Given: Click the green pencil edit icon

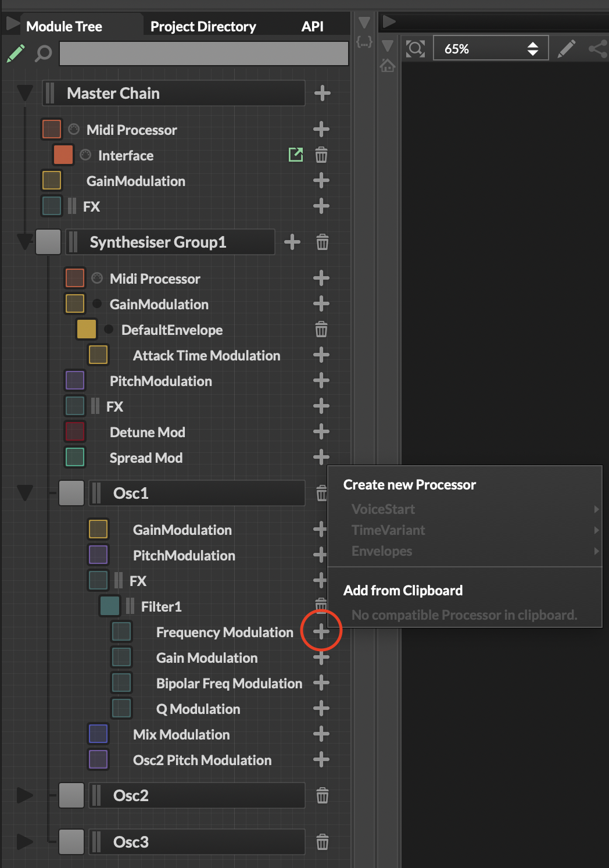Looking at the screenshot, I should click(x=16, y=53).
